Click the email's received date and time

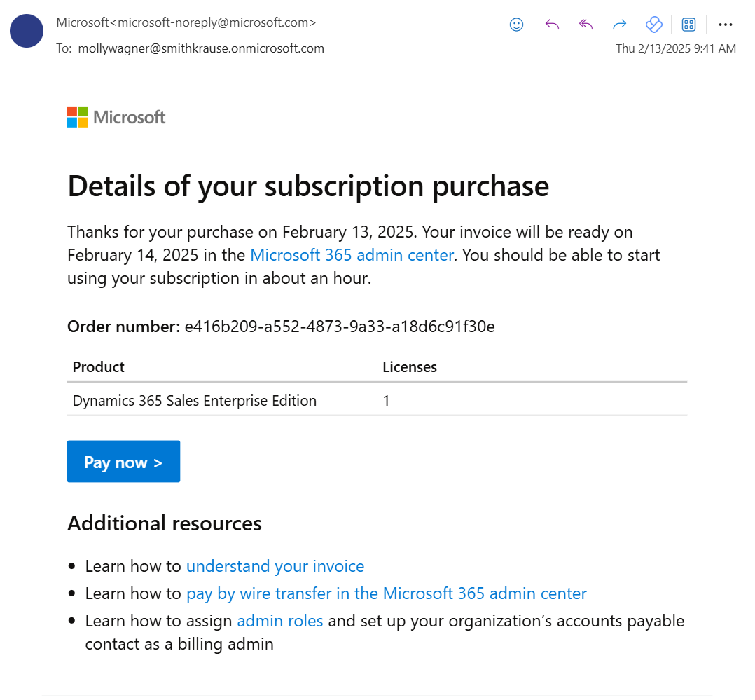[676, 48]
